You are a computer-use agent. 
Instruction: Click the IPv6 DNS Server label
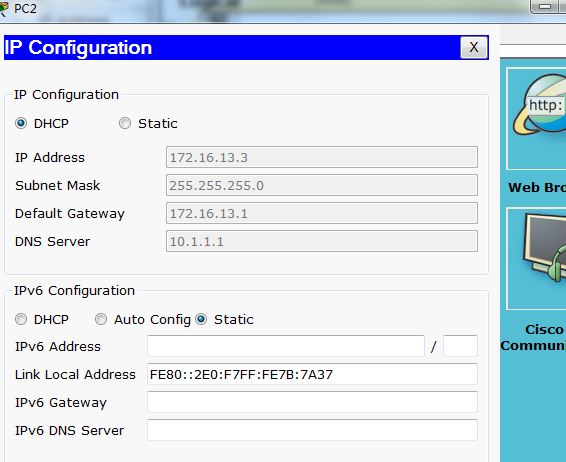[69, 431]
